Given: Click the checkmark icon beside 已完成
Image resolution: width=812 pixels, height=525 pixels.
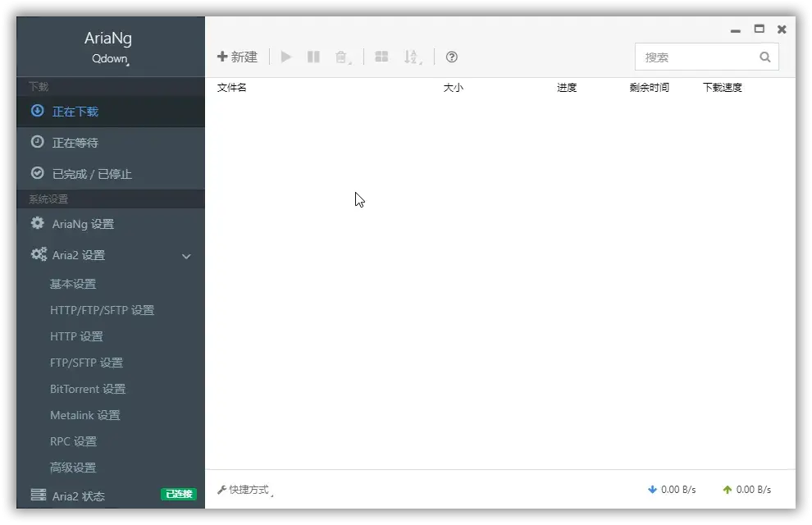Looking at the screenshot, I should (x=37, y=172).
